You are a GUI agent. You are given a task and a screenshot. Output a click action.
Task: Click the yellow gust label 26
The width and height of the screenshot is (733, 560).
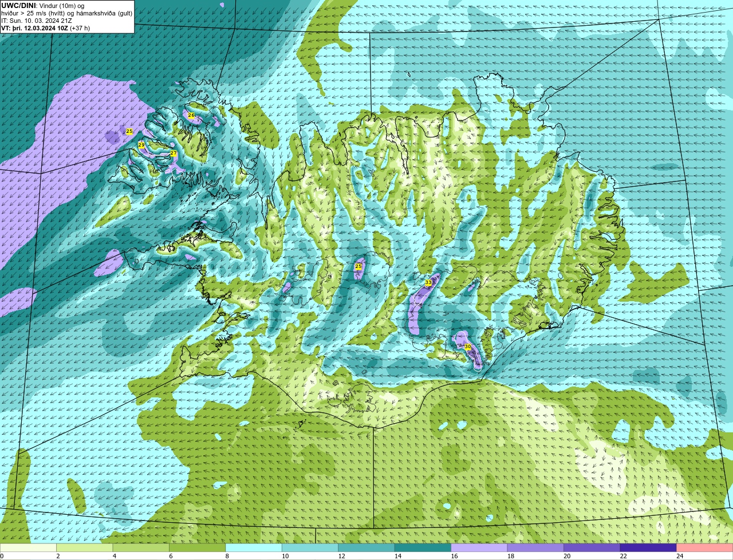coord(191,115)
